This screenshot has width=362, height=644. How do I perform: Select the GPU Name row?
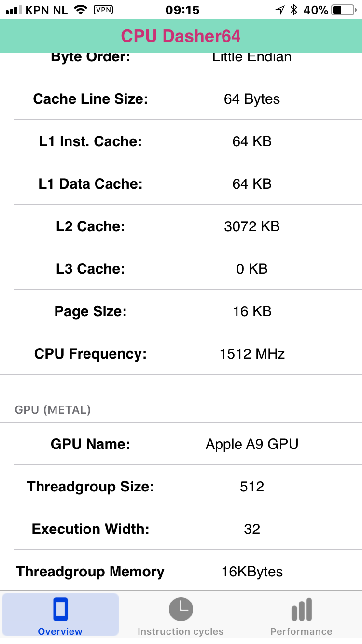(181, 444)
